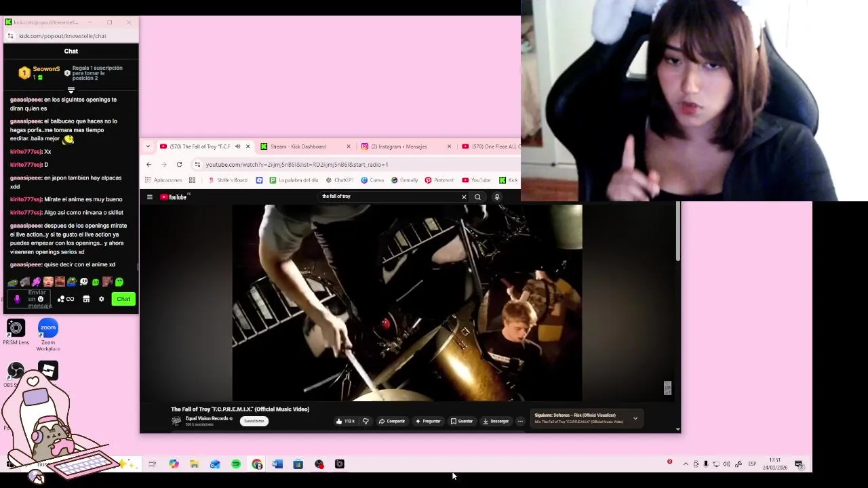The height and width of the screenshot is (488, 868).
Task: Click the Descargar download button
Action: [x=496, y=422]
